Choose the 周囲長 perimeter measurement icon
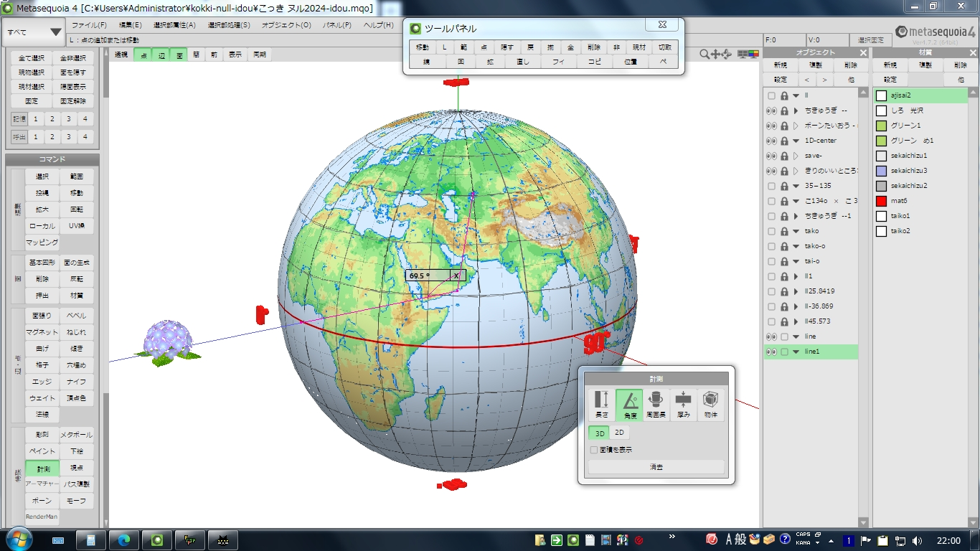980x551 pixels. [x=656, y=405]
